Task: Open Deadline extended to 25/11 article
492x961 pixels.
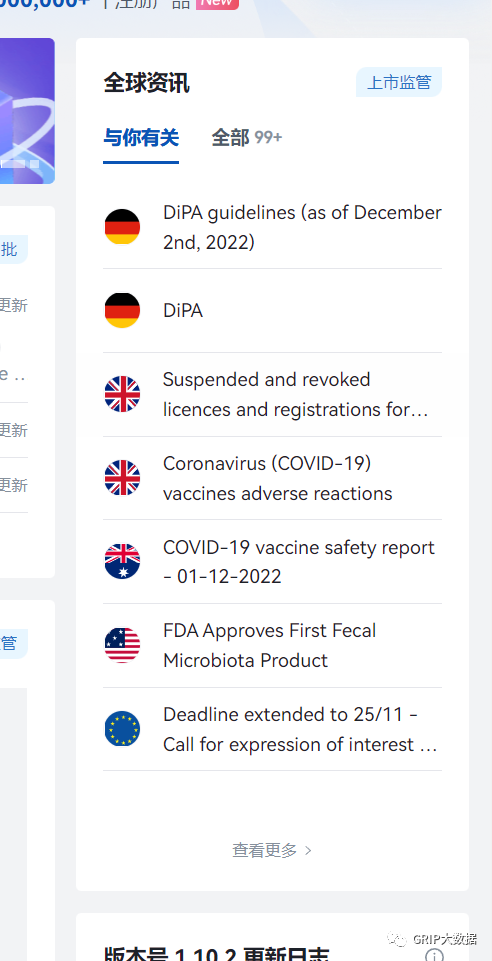Action: point(300,729)
